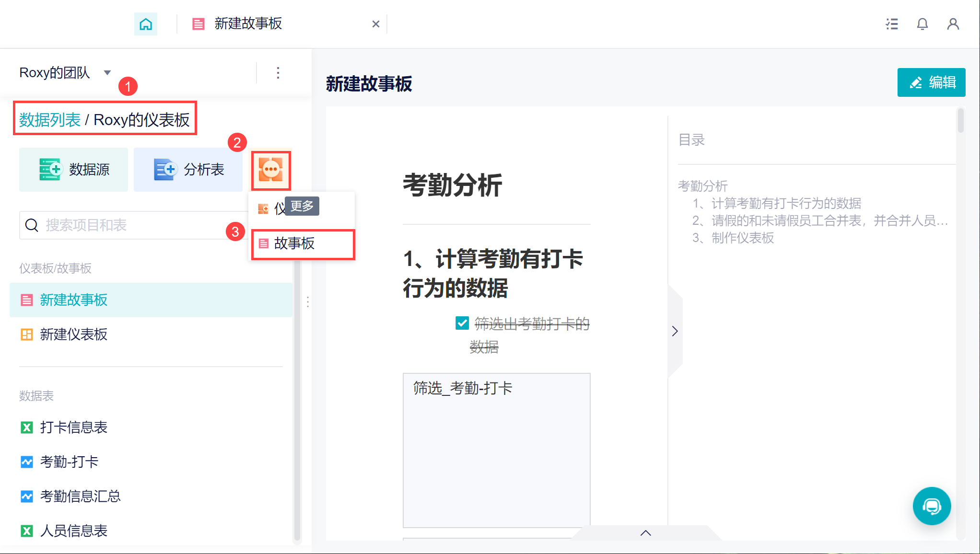Click the home icon tab
The height and width of the screenshot is (554, 980).
tap(146, 24)
